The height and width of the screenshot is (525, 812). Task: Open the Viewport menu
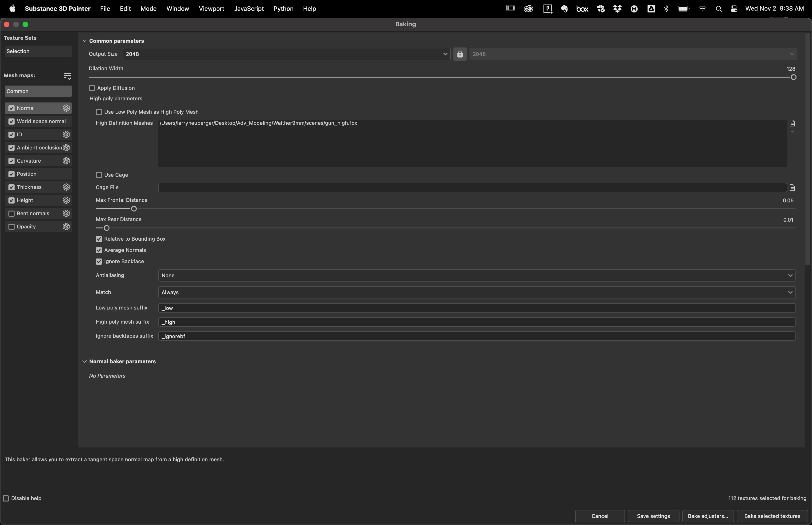click(211, 9)
